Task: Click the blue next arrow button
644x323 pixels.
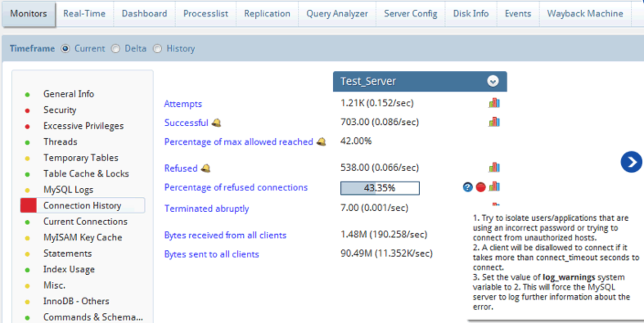Action: pos(631,162)
